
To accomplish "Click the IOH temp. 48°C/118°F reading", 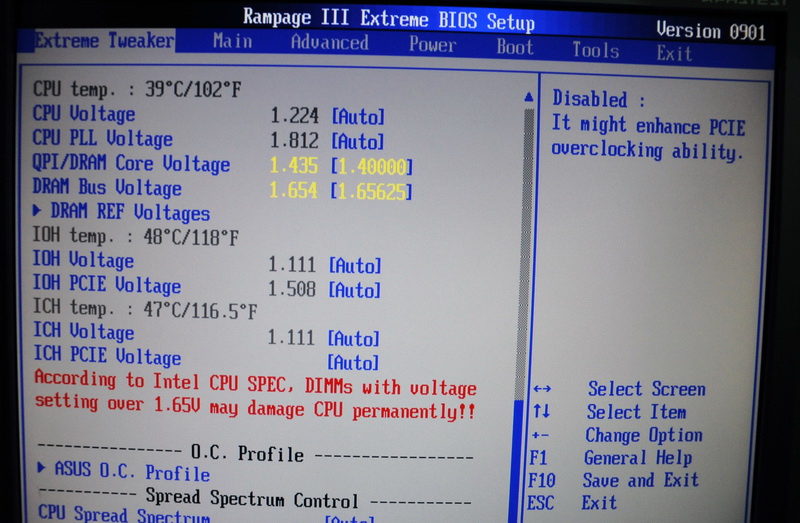I will 136,236.
